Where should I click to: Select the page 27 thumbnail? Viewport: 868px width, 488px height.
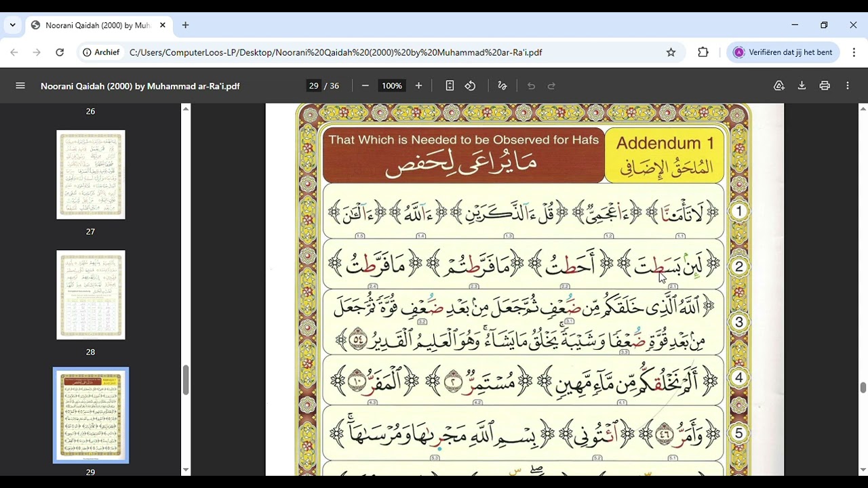91,175
